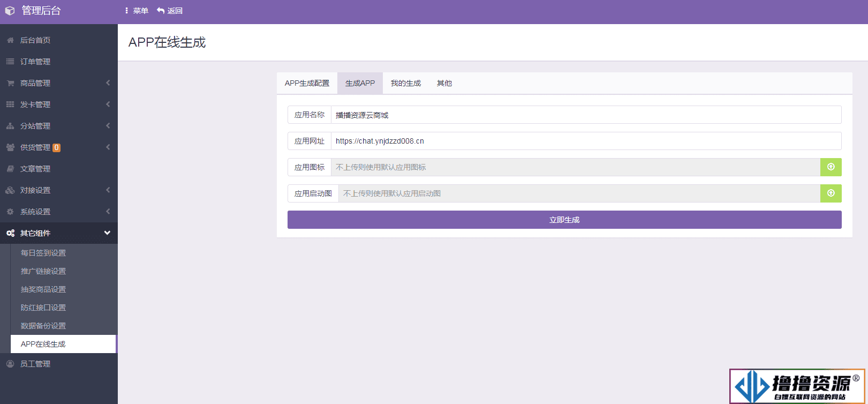Image resolution: width=868 pixels, height=404 pixels.
Task: Open 抽奖商品设置 submenu item
Action: (x=63, y=289)
